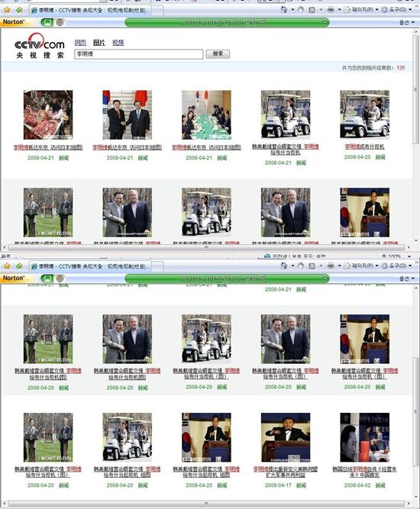Click the printer icon in bottom window

click(x=331, y=266)
